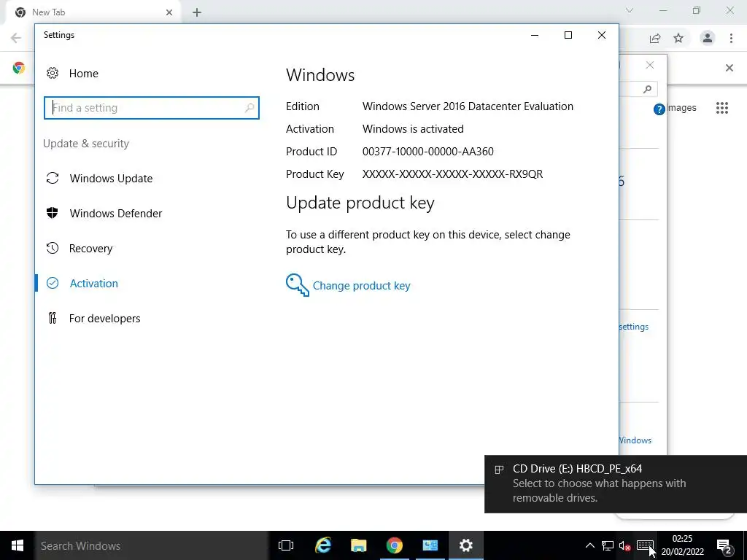The width and height of the screenshot is (747, 560).
Task: Click the Change product key link
Action: click(x=361, y=286)
